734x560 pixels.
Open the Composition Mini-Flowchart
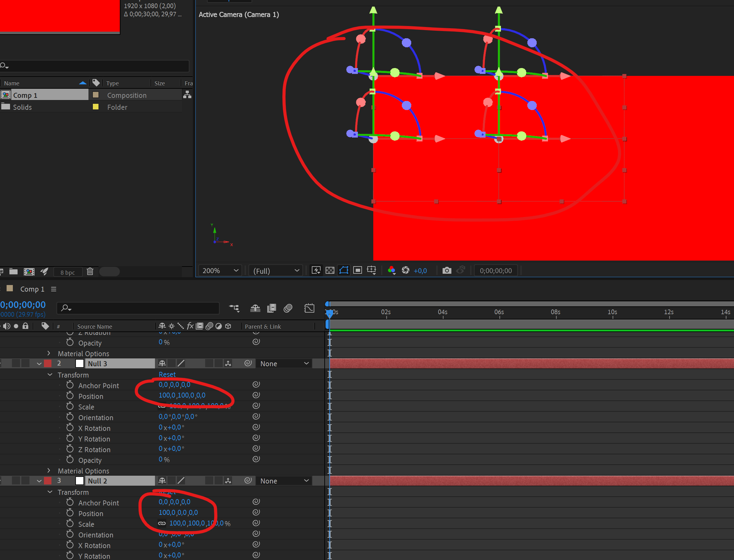coord(234,308)
